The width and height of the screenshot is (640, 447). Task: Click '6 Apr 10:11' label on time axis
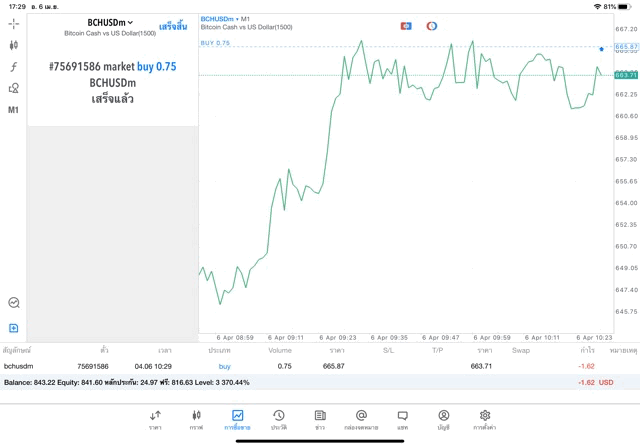coord(542,338)
